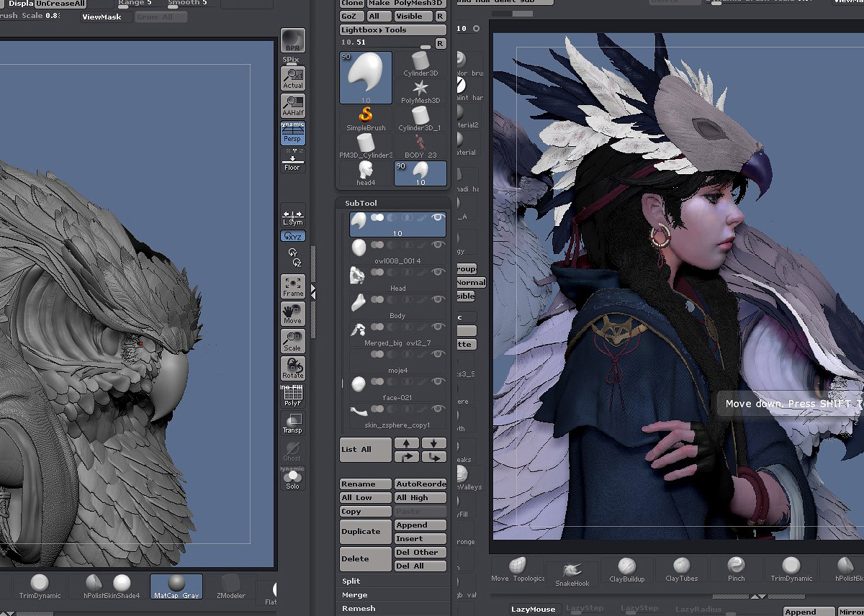Pick the PM3D_Cylinder3 tool
The height and width of the screenshot is (616, 864).
(366, 146)
